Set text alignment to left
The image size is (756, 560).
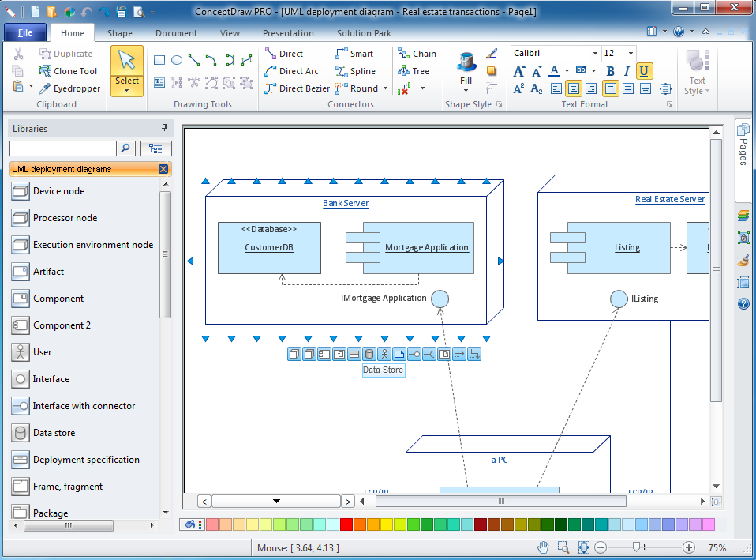[556, 88]
